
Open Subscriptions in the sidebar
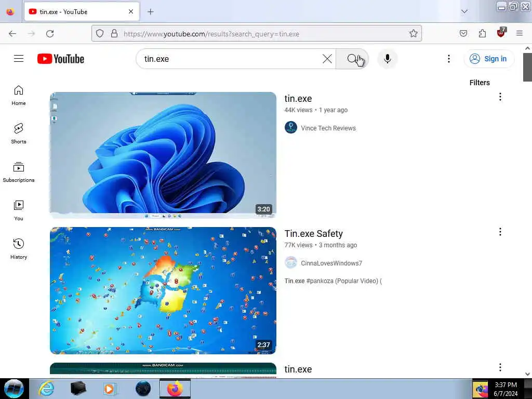pos(19,172)
